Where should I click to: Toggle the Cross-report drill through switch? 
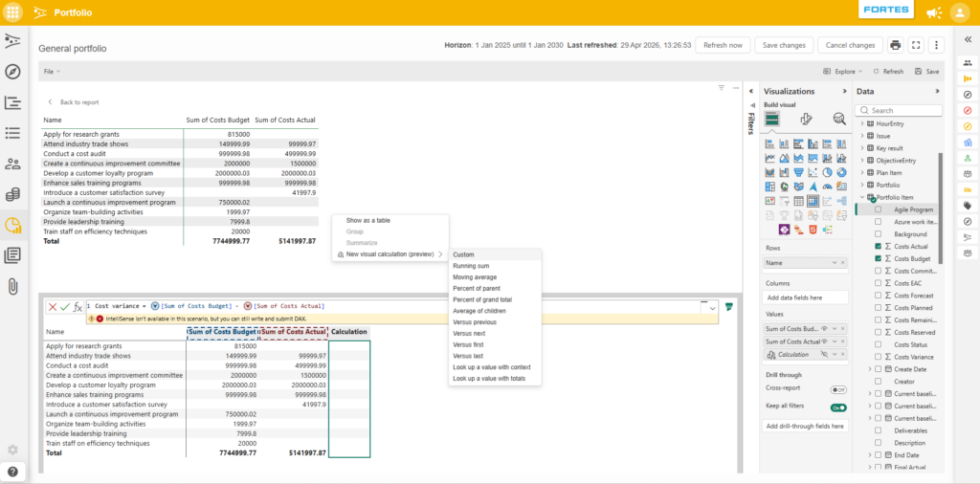click(x=838, y=389)
